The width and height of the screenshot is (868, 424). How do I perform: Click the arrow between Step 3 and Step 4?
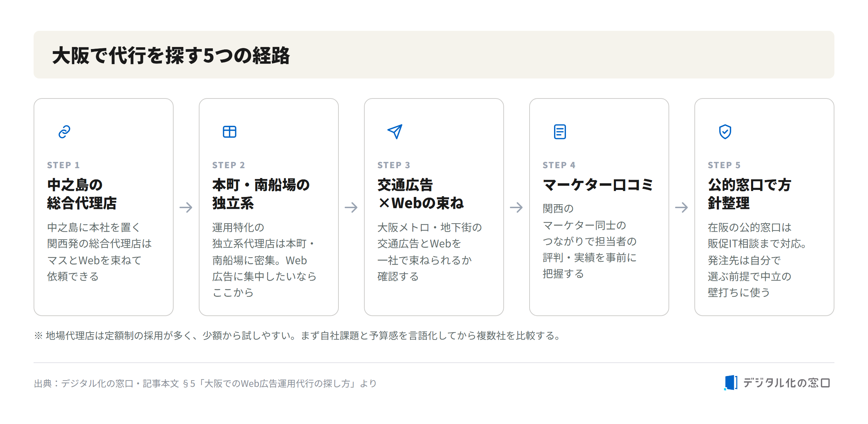pos(517,207)
